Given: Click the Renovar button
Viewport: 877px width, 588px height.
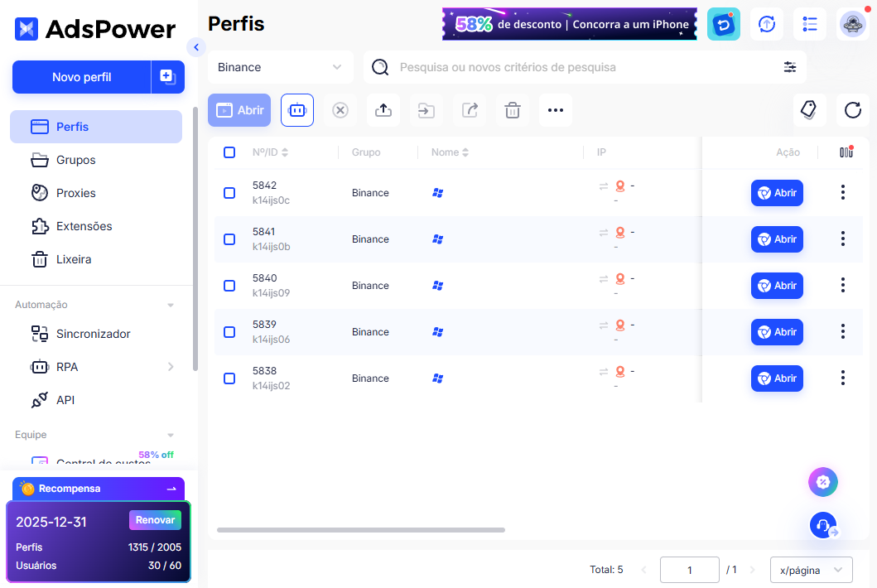Looking at the screenshot, I should coord(155,520).
